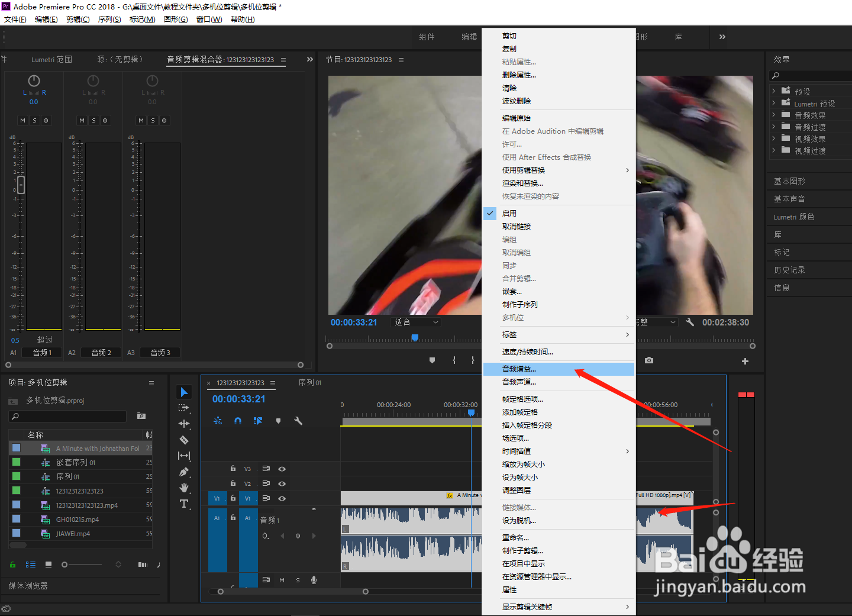Choose 速度/持续时间... menu entry
This screenshot has width=852, height=616.
click(x=559, y=351)
